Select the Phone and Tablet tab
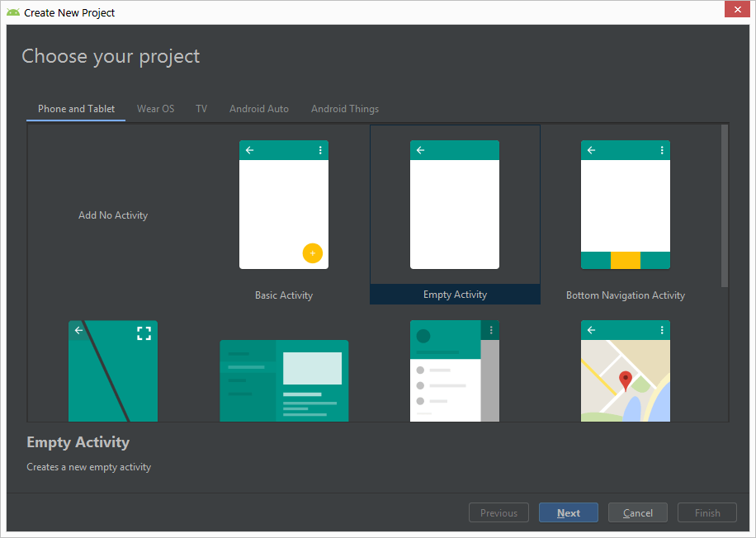The height and width of the screenshot is (538, 756). point(76,109)
